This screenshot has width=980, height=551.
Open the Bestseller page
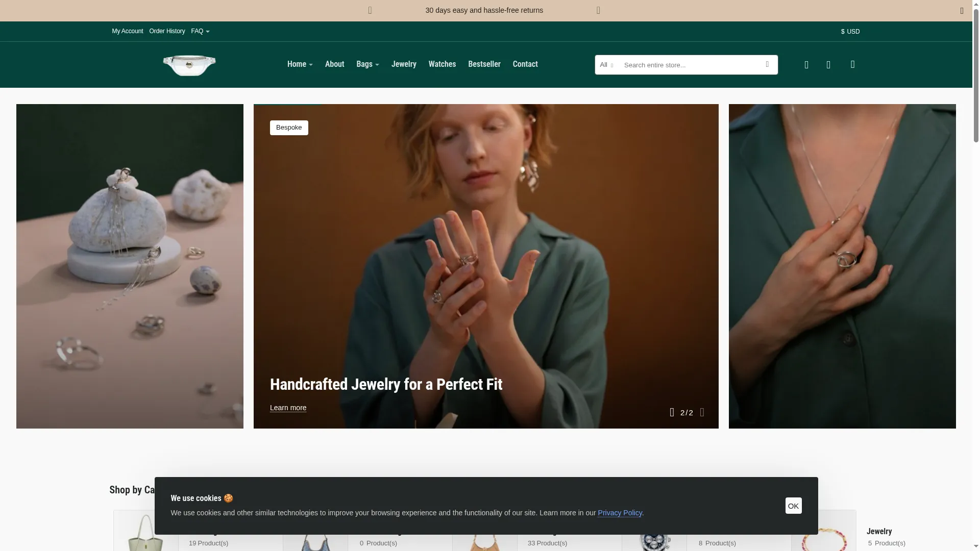[484, 64]
